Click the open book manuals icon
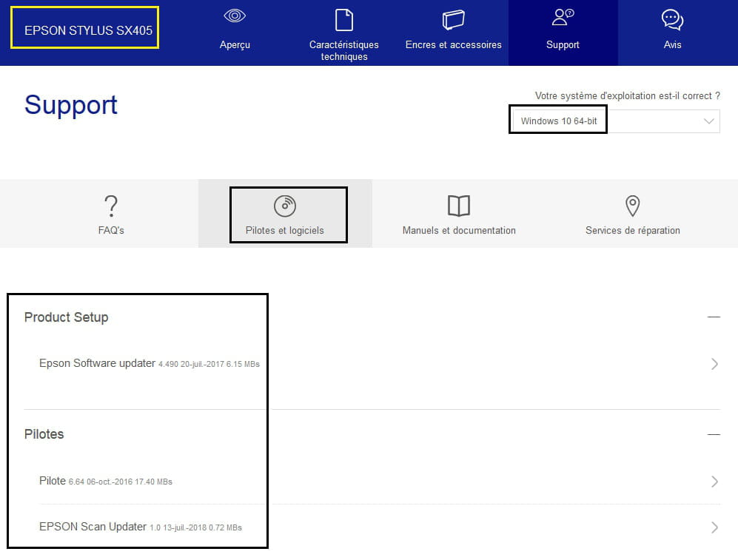 coord(459,205)
